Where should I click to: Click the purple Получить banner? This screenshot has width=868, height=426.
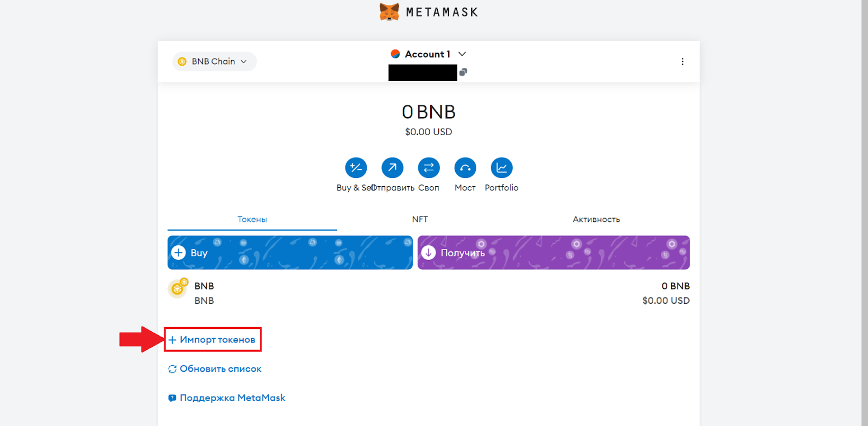(553, 253)
